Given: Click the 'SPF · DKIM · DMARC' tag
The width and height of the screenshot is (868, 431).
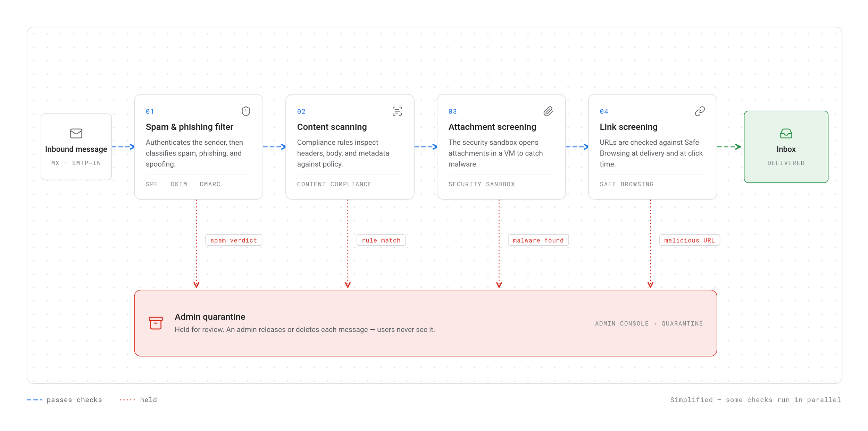Looking at the screenshot, I should 183,184.
